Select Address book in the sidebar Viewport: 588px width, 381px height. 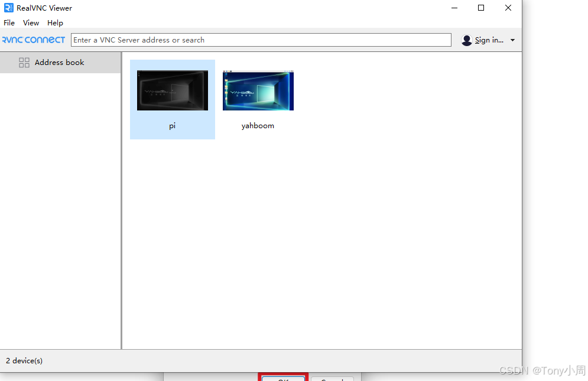60,63
